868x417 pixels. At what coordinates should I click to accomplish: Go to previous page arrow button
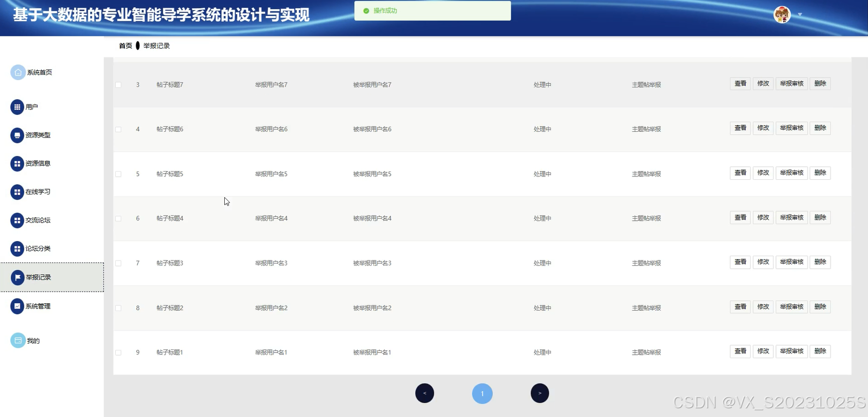coord(425,393)
